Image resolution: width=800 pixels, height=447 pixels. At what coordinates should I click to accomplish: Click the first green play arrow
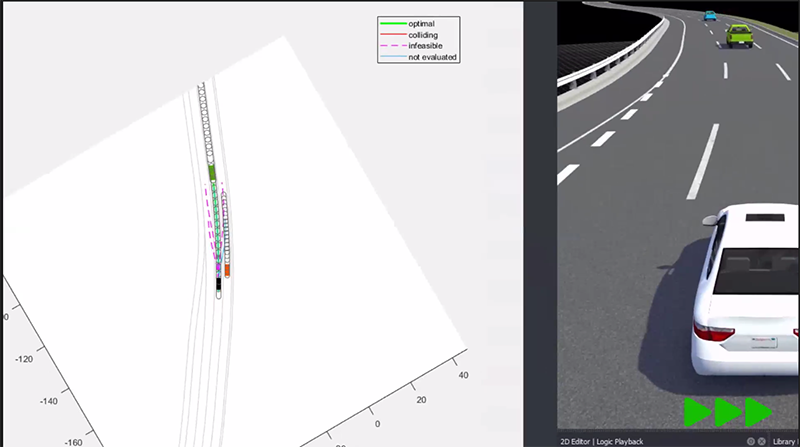697,411
